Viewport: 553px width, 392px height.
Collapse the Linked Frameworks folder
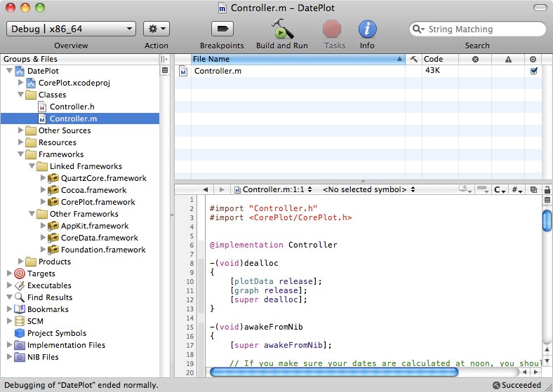point(32,166)
